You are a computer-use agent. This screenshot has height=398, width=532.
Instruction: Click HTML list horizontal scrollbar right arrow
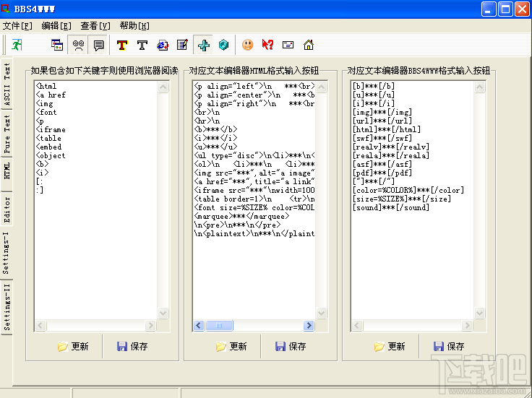(309, 326)
